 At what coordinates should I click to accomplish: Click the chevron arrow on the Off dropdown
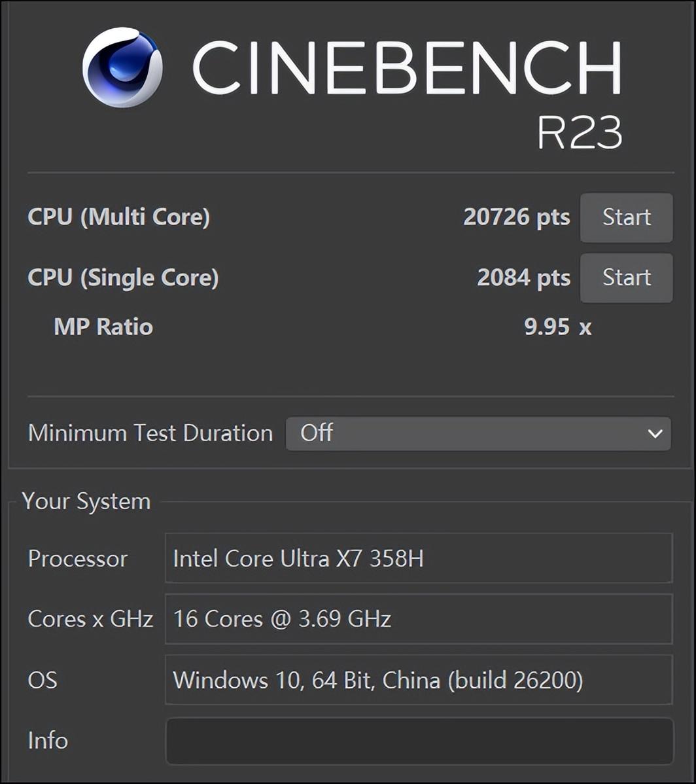[x=655, y=433]
